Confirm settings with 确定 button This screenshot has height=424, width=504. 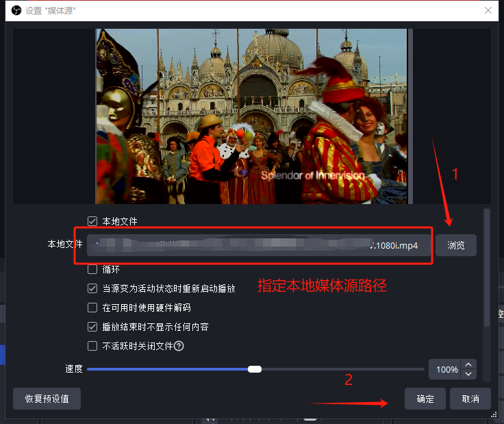pyautogui.click(x=425, y=399)
